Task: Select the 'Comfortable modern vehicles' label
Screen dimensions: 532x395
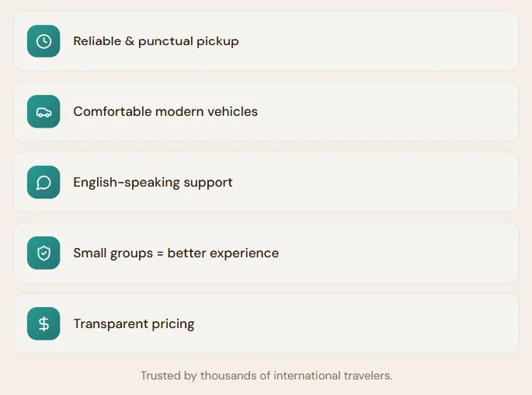Action: [165, 112]
